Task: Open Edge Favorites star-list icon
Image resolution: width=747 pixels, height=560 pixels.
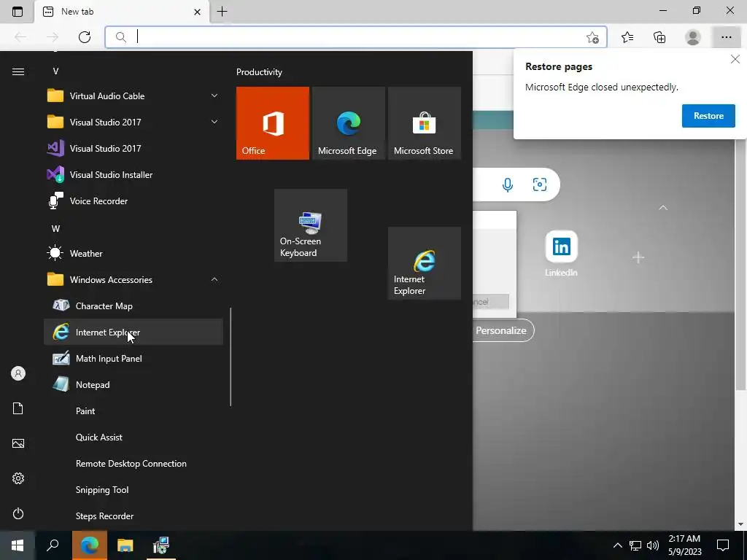Action: click(x=627, y=37)
